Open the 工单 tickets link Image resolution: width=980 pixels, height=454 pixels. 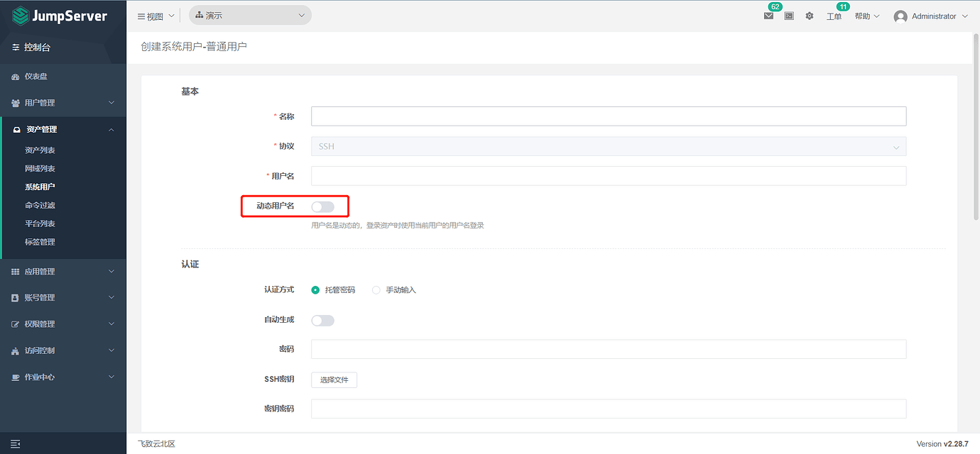(834, 16)
